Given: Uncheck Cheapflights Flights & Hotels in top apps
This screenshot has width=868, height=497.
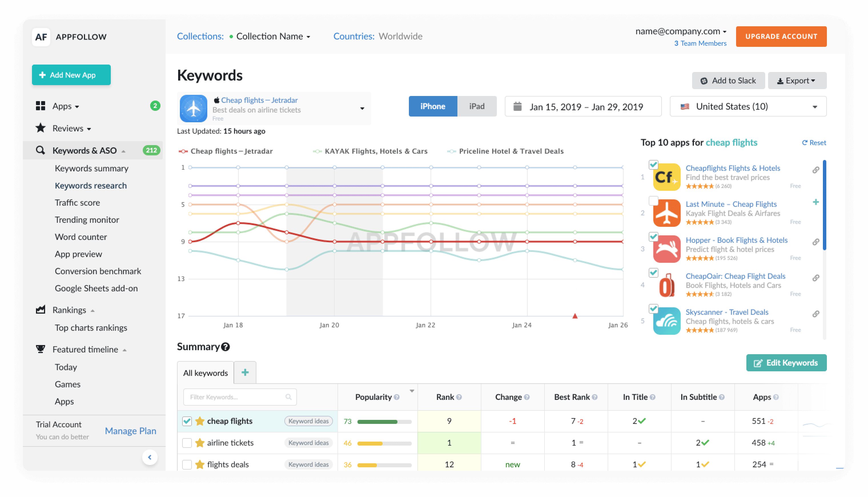Looking at the screenshot, I should click(653, 165).
